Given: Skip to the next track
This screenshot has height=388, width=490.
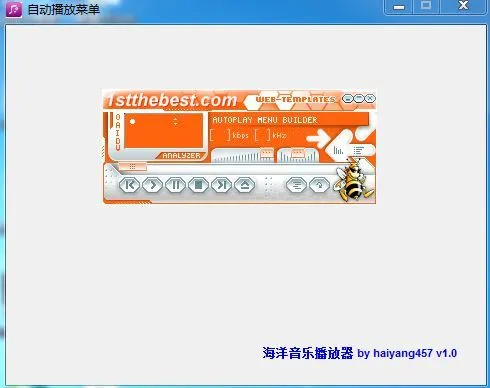Looking at the screenshot, I should [222, 185].
